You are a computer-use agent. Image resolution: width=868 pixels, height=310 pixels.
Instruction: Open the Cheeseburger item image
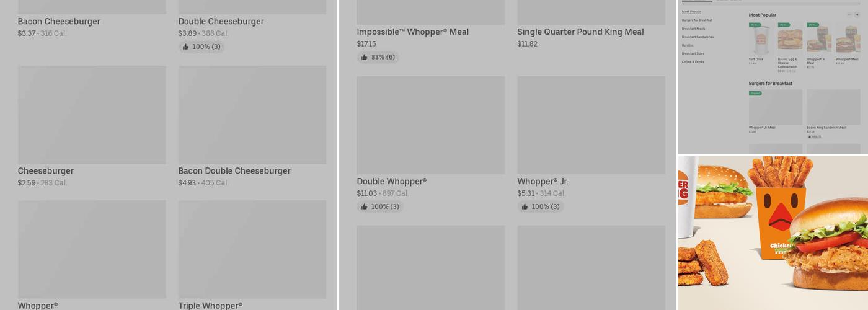[92, 115]
